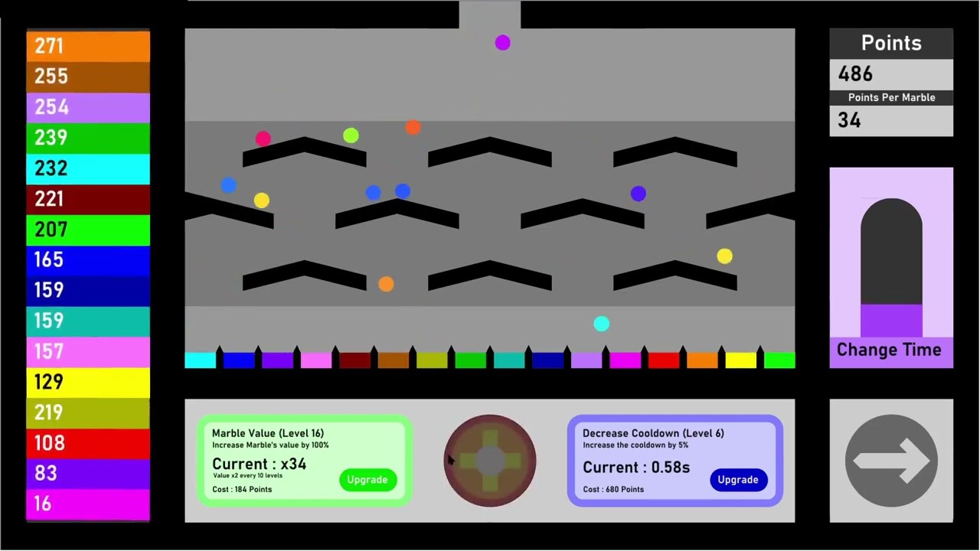Click the Change Time fill gauge
Viewport: 980px width, 551px height.
coord(891,268)
